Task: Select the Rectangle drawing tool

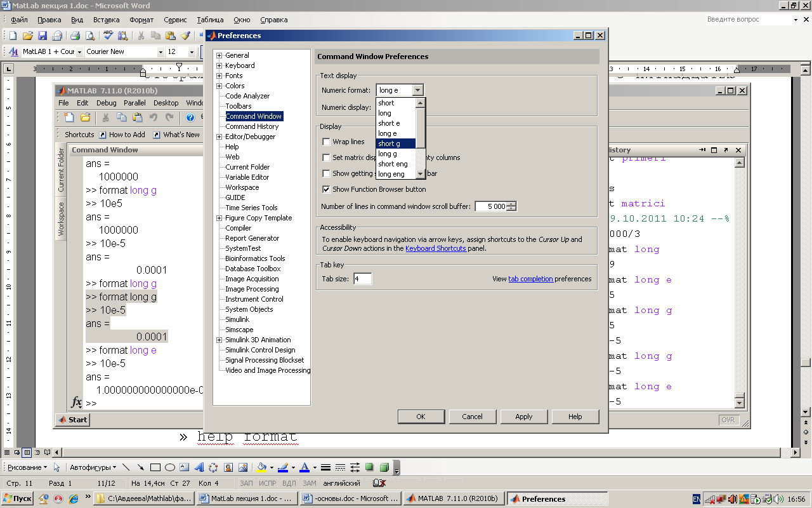Action: coord(155,467)
